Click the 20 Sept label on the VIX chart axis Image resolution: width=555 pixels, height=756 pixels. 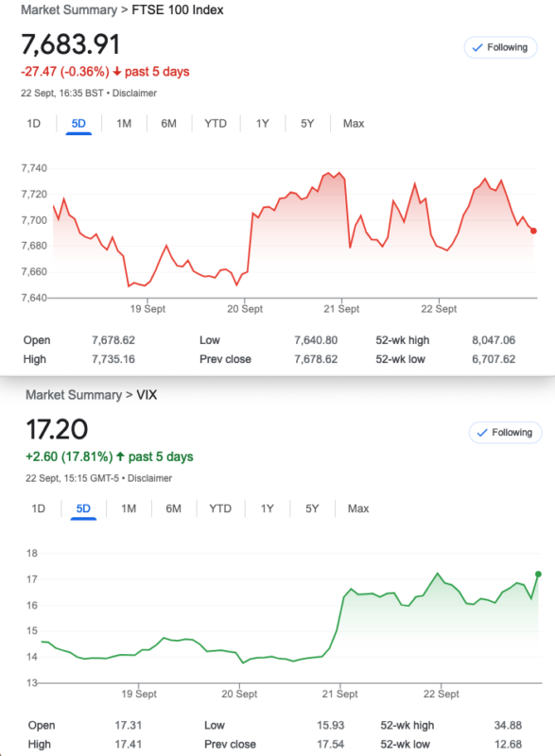[x=239, y=694]
